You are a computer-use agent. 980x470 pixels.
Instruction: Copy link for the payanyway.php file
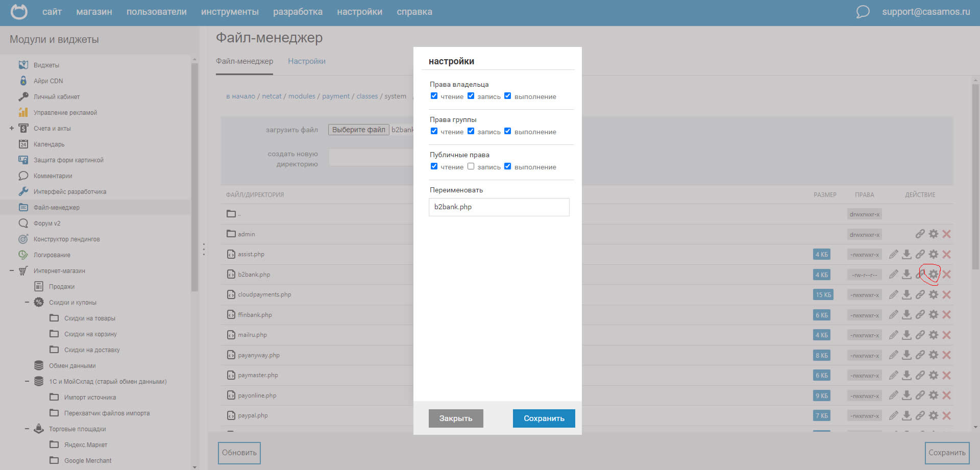point(920,355)
